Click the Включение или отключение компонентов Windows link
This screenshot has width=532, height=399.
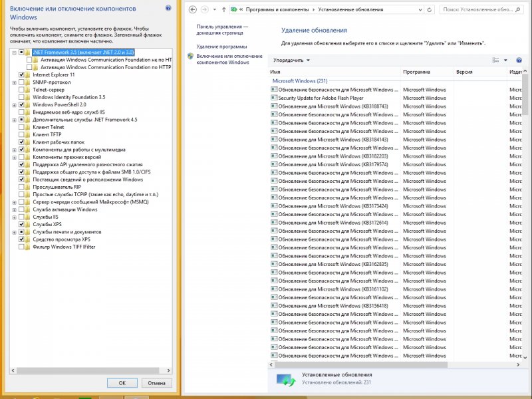(229, 59)
